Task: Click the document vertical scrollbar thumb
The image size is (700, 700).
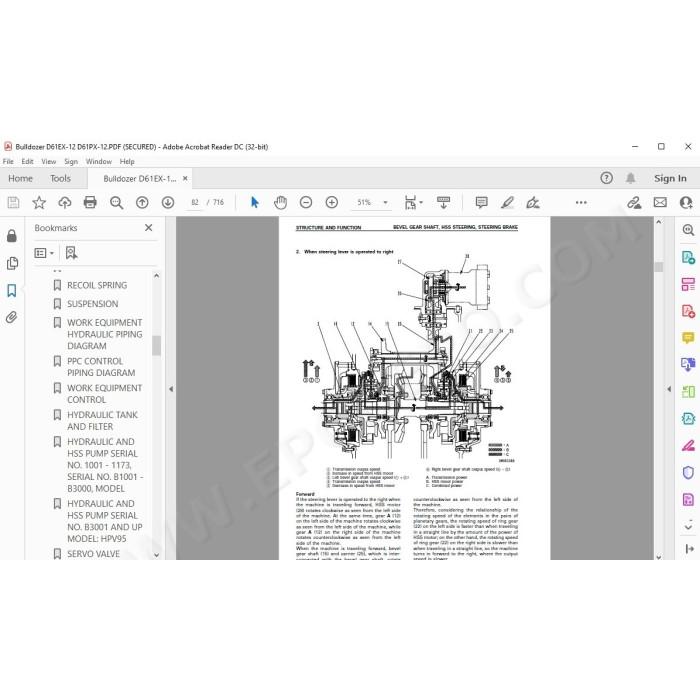Action: tap(658, 267)
